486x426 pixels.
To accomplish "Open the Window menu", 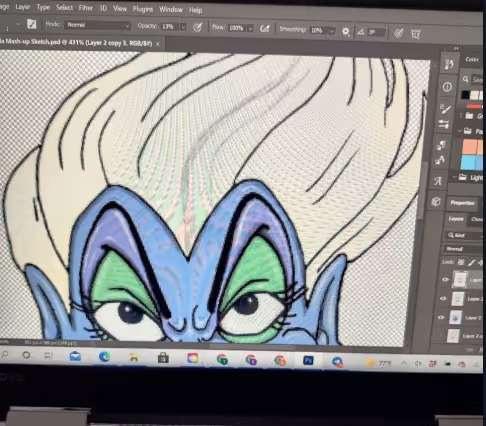I will click(x=171, y=10).
